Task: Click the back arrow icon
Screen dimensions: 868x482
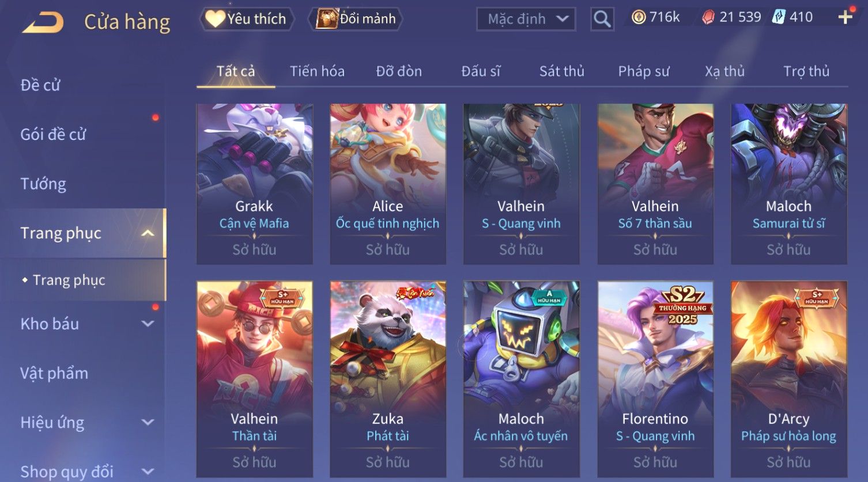Action: pyautogui.click(x=43, y=22)
